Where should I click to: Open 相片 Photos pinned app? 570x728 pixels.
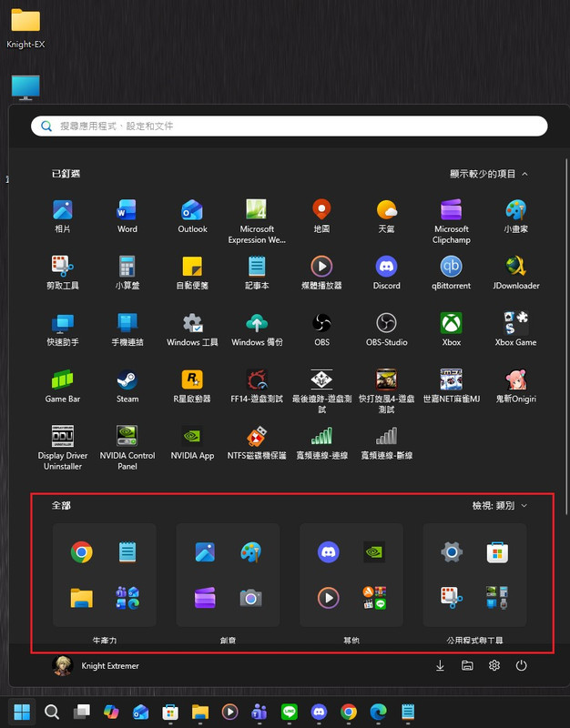62,216
